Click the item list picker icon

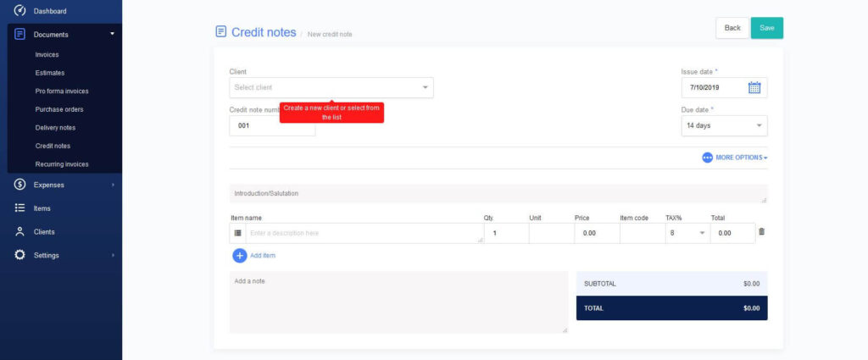click(237, 233)
